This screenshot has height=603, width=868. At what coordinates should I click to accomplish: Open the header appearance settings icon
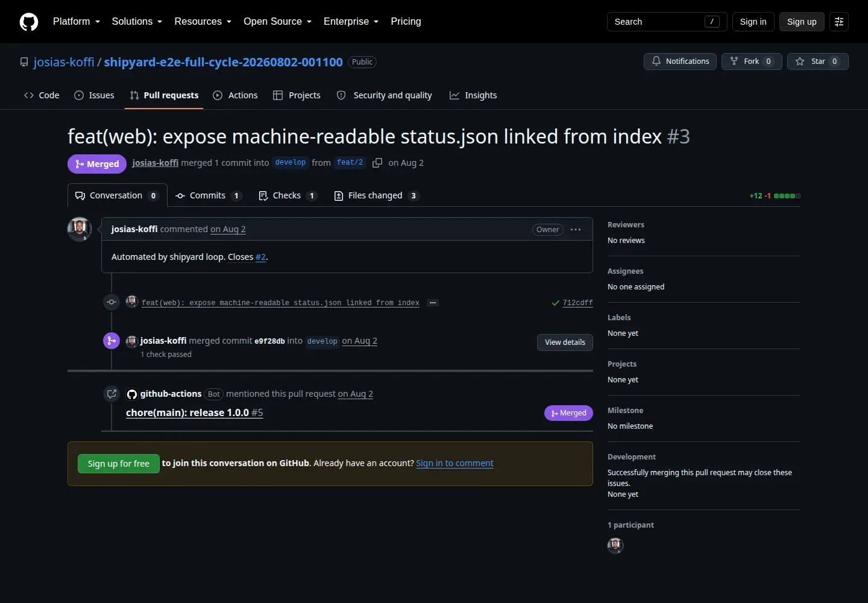pyautogui.click(x=839, y=22)
